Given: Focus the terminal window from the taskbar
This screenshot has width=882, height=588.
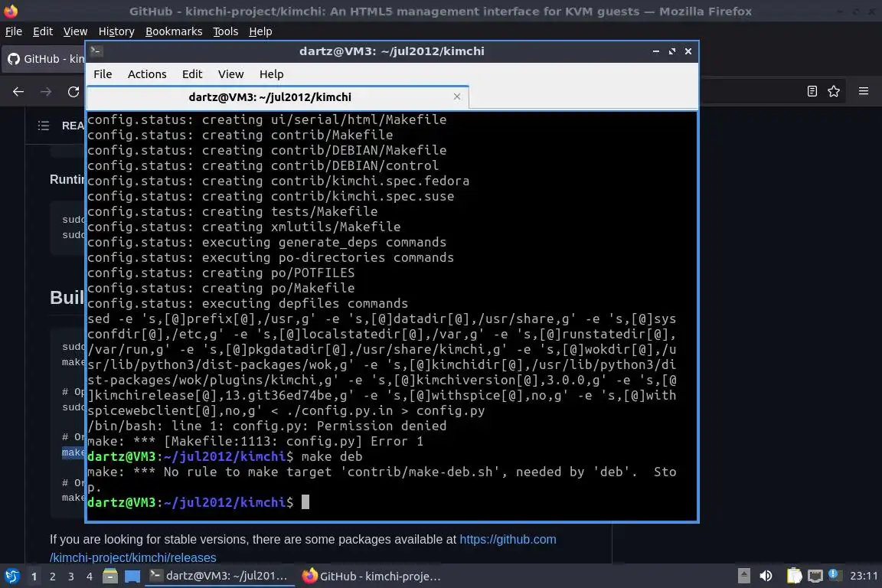Looking at the screenshot, I should tap(220, 576).
